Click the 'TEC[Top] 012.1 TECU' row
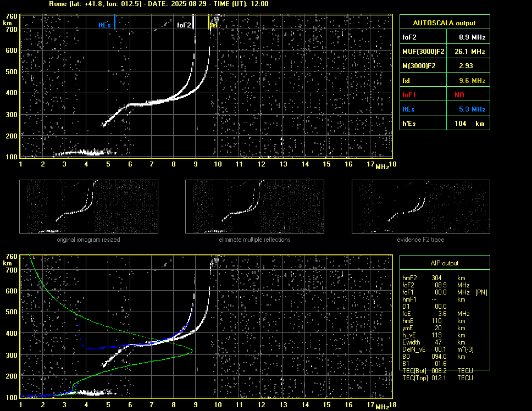The width and height of the screenshot is (532, 411). click(437, 378)
